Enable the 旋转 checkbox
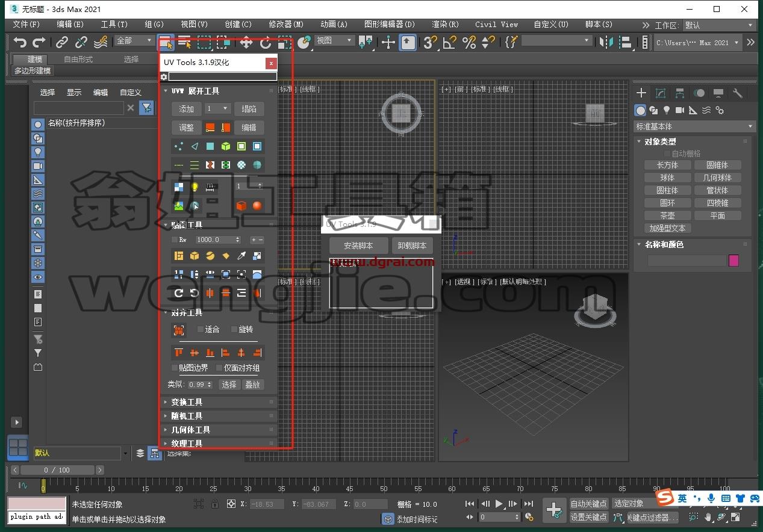 [x=235, y=329]
